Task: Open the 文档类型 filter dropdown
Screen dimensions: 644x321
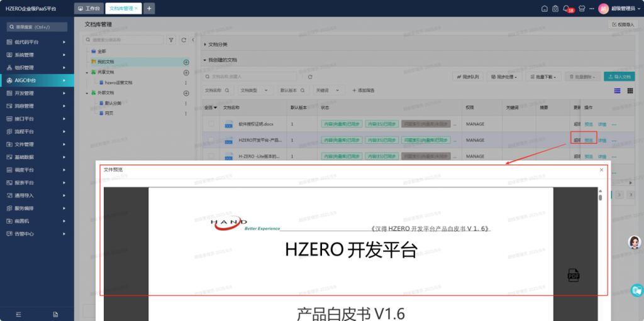Action: click(255, 90)
